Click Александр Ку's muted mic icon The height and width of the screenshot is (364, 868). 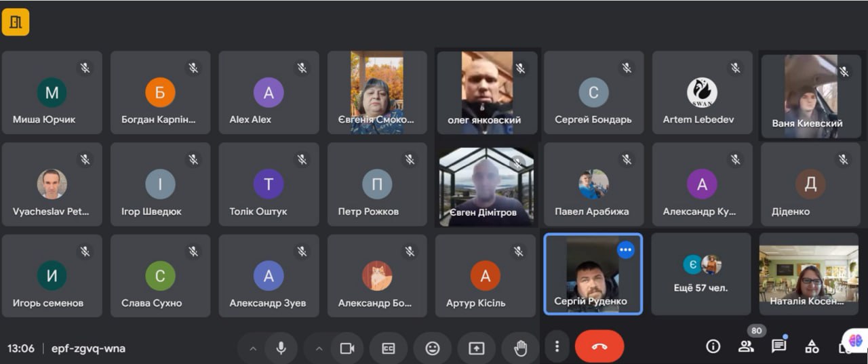click(x=735, y=159)
